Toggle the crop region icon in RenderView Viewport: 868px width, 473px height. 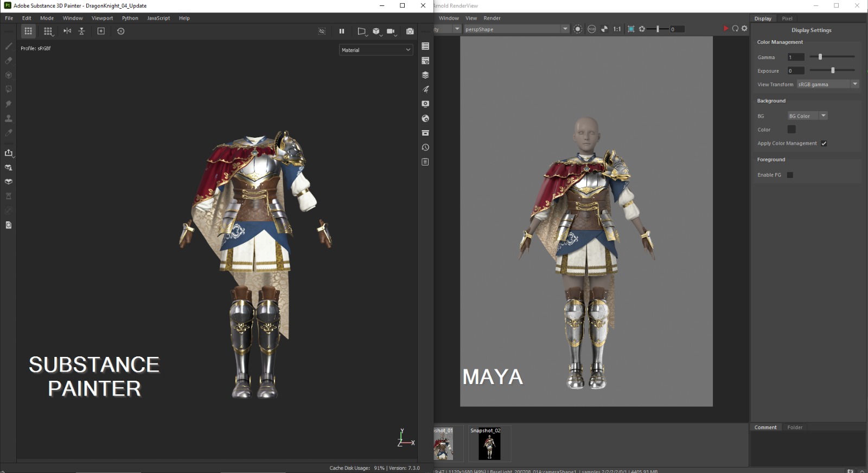[631, 29]
